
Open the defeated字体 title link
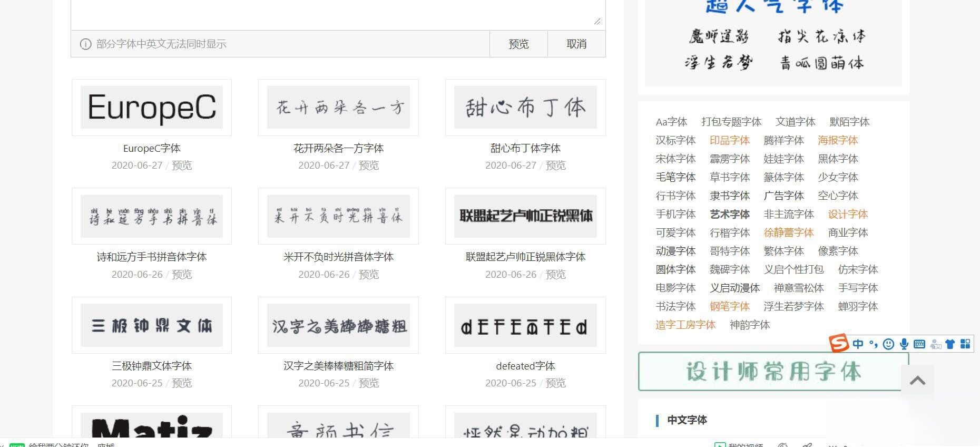(x=525, y=366)
